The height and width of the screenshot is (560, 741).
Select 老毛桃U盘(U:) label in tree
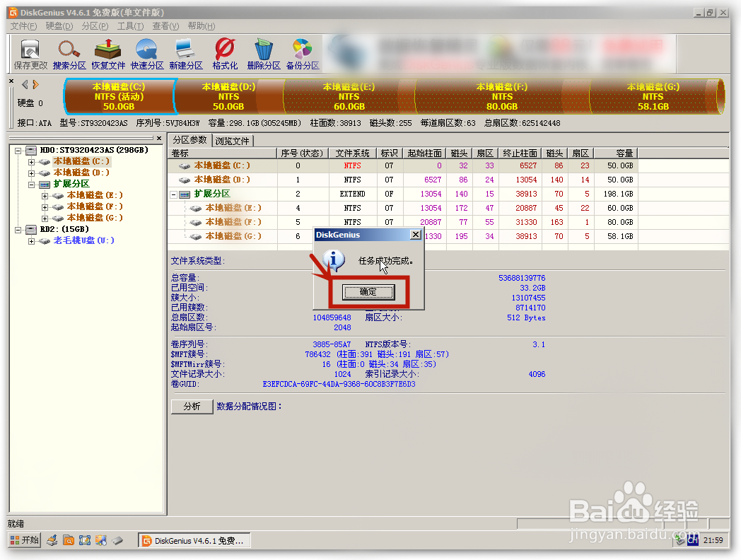pos(83,240)
